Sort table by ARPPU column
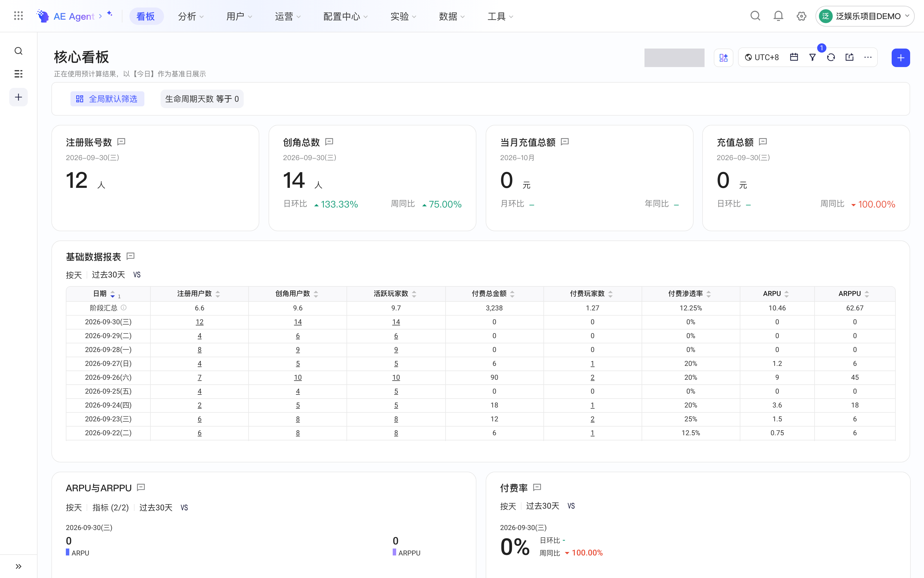924x578 pixels. coord(867,294)
